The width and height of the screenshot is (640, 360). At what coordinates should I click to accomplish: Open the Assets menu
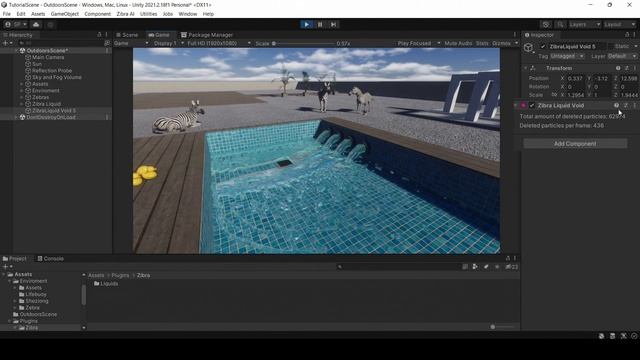(x=38, y=14)
